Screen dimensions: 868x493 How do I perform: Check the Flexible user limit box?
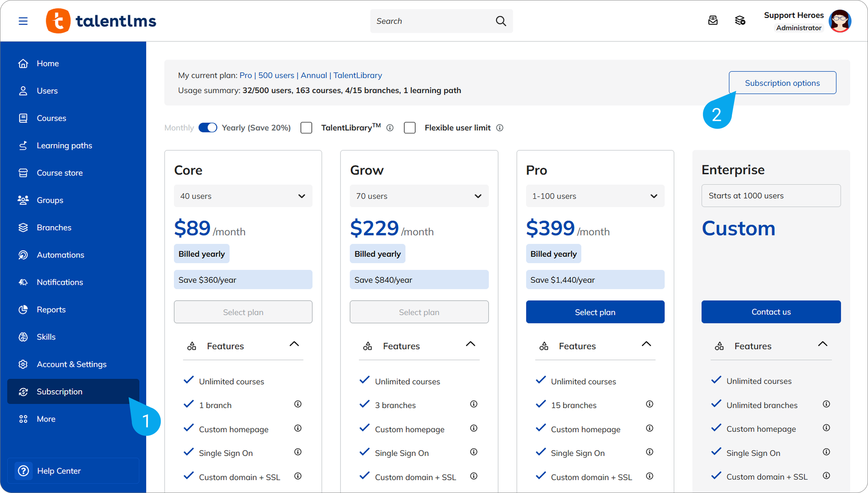tap(409, 128)
